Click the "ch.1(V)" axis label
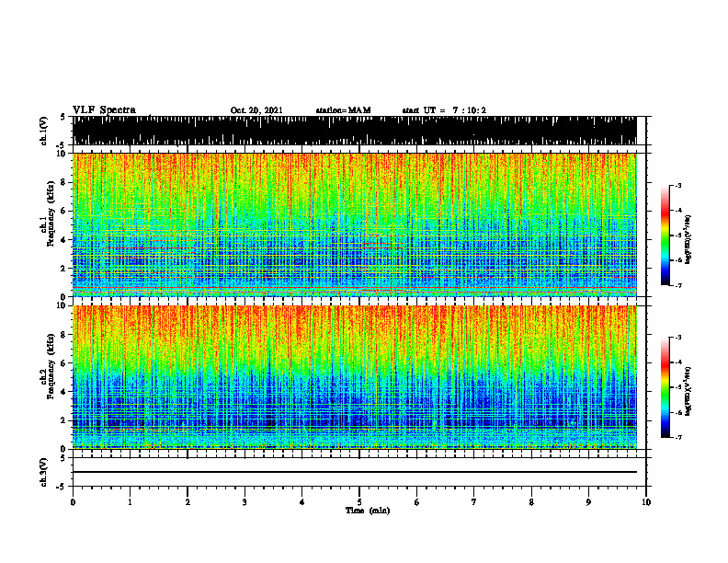The image size is (728, 563). click(43, 131)
